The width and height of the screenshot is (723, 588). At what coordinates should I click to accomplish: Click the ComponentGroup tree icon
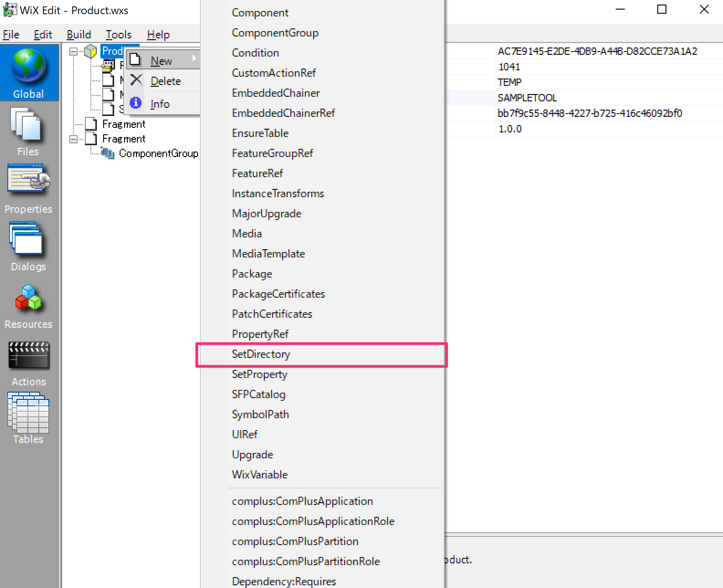[x=108, y=153]
